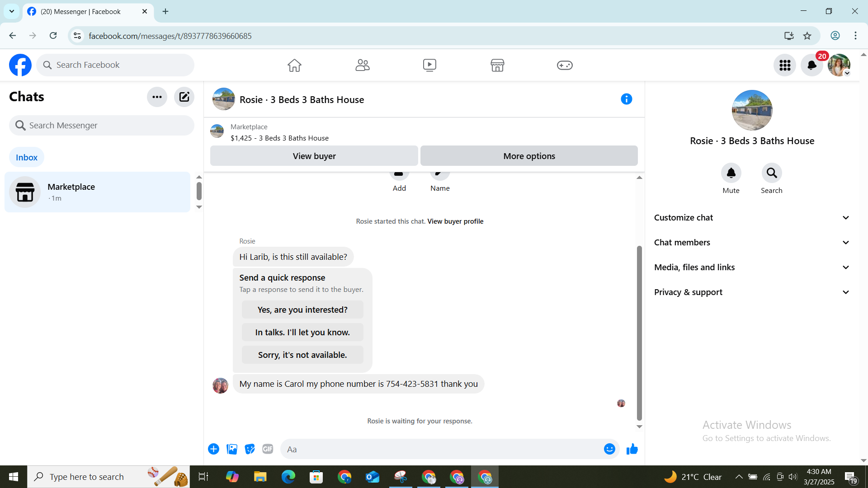
Task: Compose a new message with pencil icon
Action: click(x=184, y=97)
